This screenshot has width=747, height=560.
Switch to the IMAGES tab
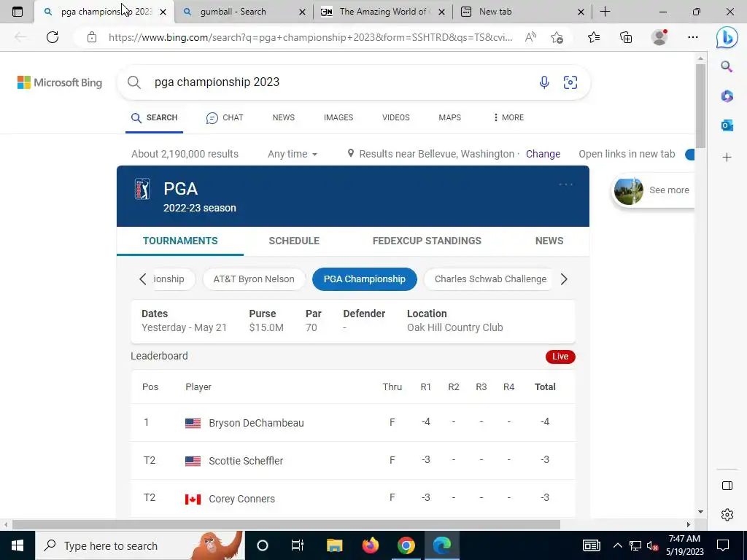[x=338, y=117]
